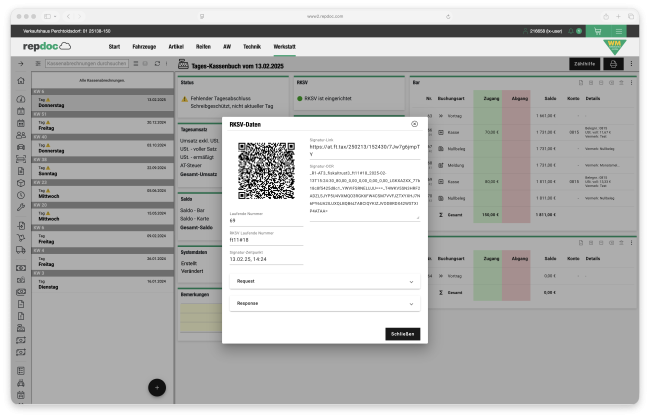Select the Reifen navigation item
The width and height of the screenshot is (650, 418).
point(203,47)
